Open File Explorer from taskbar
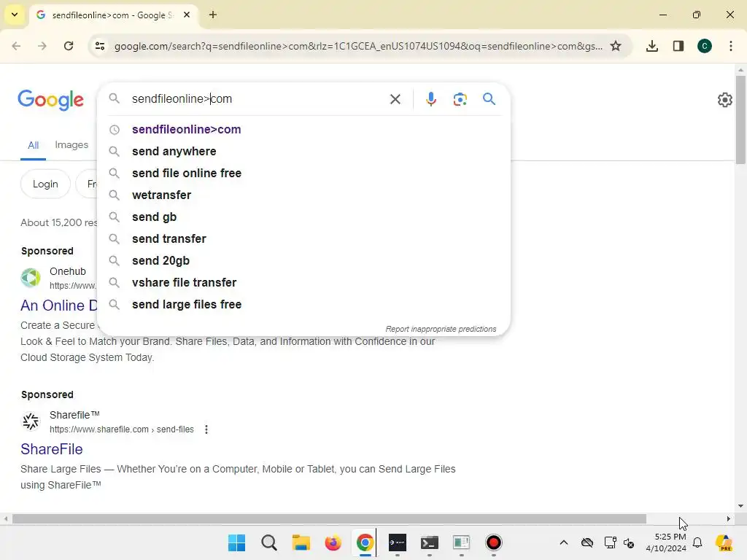This screenshot has width=747, height=560. point(301,542)
